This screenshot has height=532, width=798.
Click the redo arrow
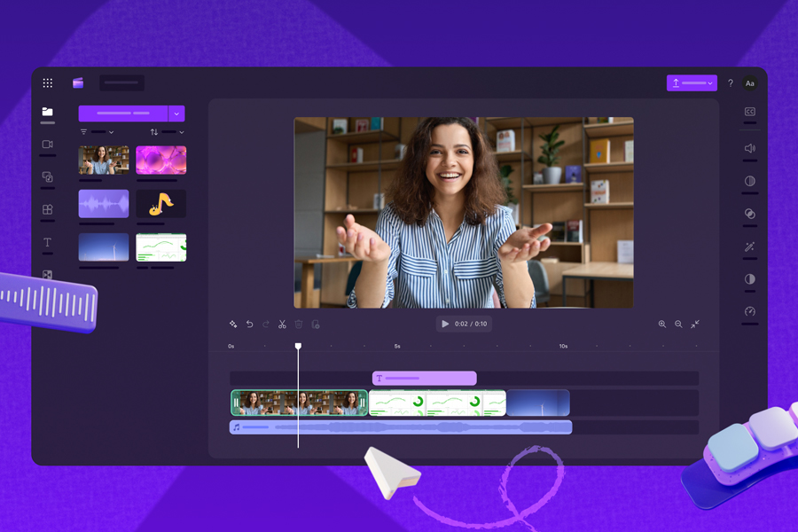[x=266, y=324]
